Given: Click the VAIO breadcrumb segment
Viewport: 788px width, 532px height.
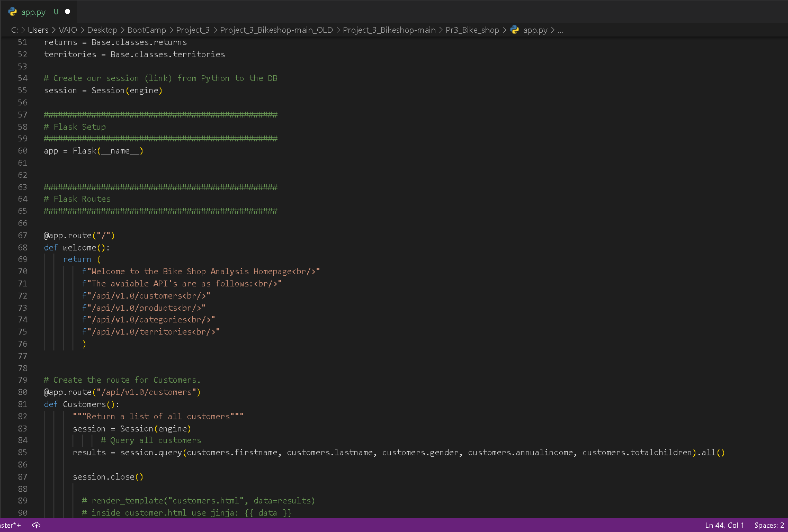Looking at the screenshot, I should [x=68, y=30].
